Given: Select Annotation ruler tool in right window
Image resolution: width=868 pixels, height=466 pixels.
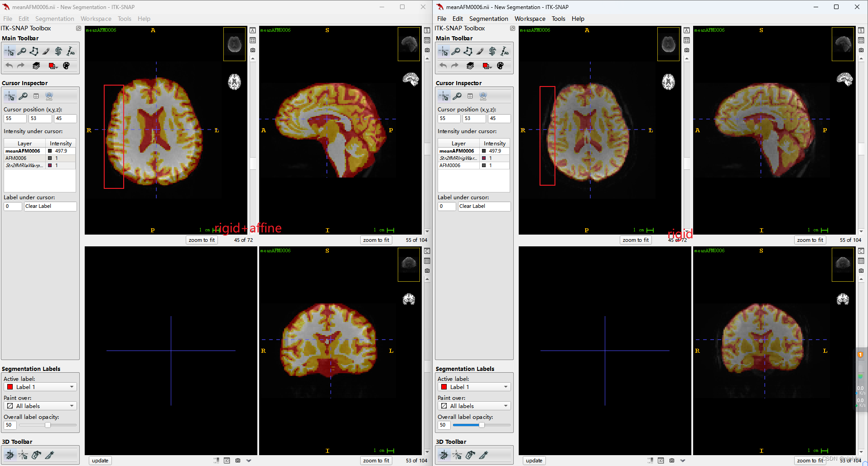Looking at the screenshot, I should click(505, 52).
